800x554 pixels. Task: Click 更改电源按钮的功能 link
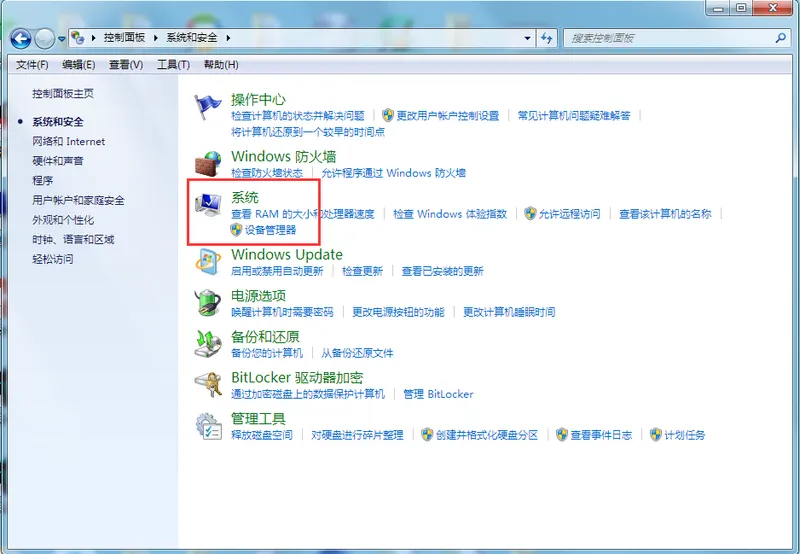click(x=398, y=312)
